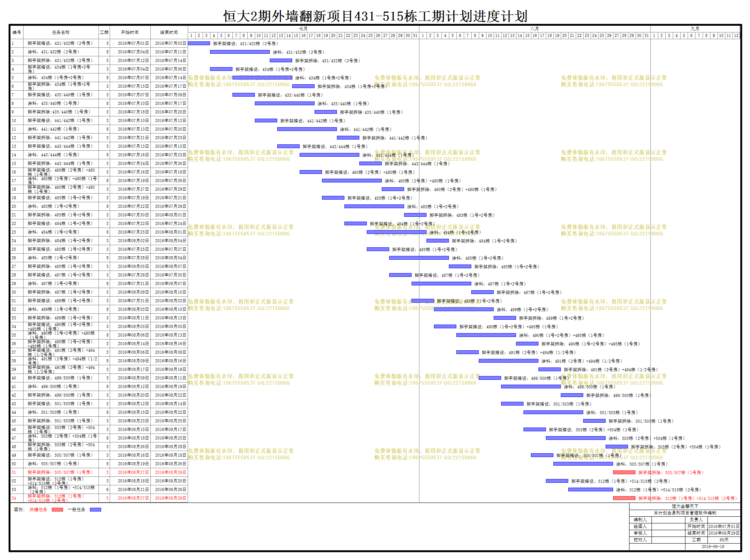This screenshot has height=560, width=750.
Task: Click start date 2016年08月08日 in row 30
Action: 133,292
